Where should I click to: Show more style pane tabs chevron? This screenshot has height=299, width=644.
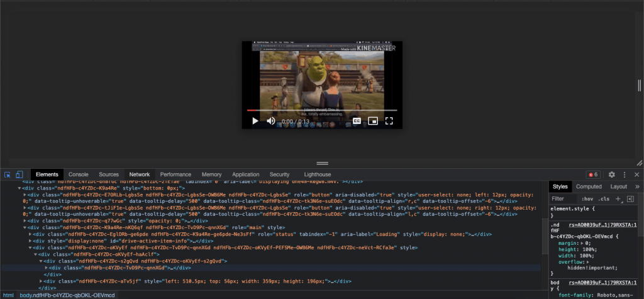637,186
